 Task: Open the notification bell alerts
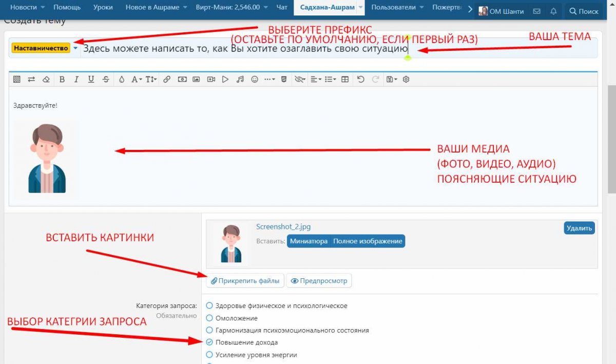coord(553,11)
